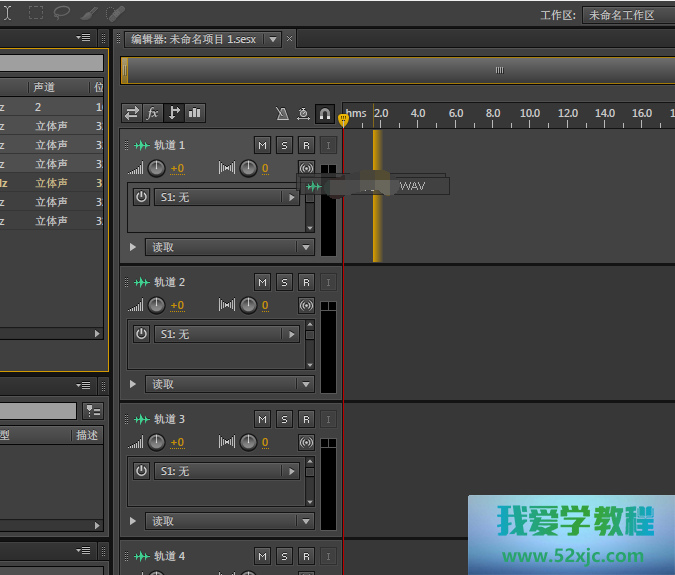Click the 声道 column header
The height and width of the screenshot is (575, 675).
[45, 88]
